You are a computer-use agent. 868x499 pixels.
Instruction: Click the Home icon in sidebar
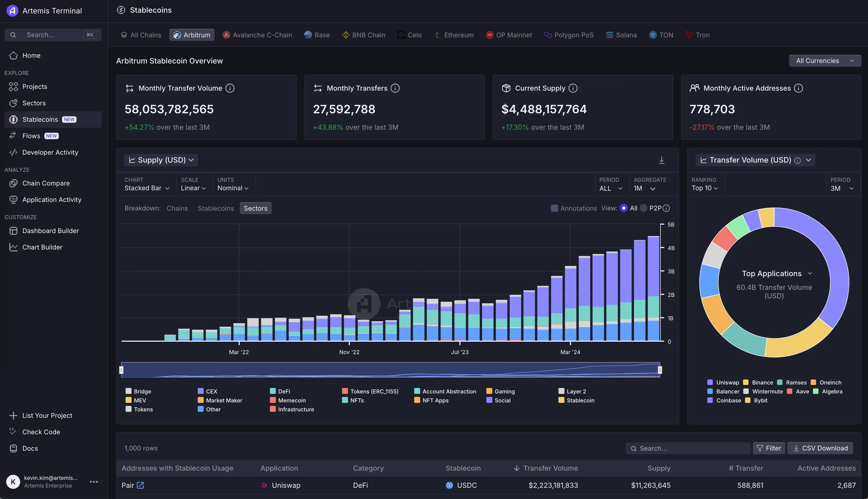13,56
